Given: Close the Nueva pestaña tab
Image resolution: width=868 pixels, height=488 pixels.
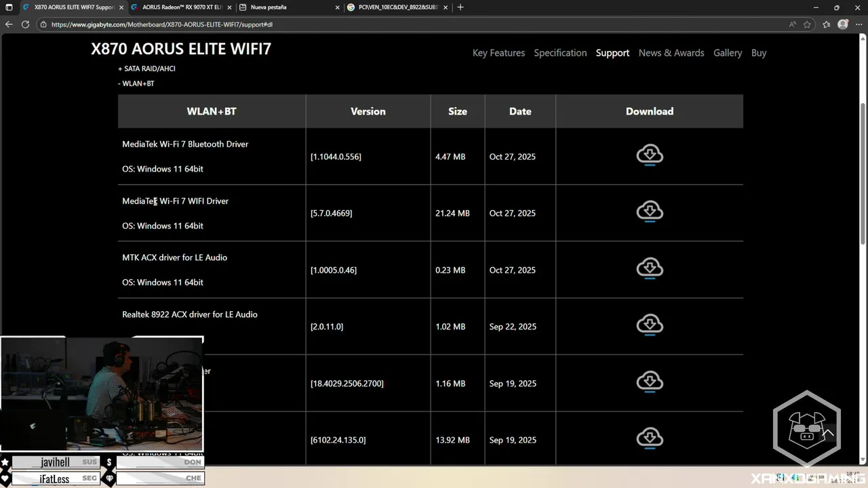Looking at the screenshot, I should pyautogui.click(x=337, y=7).
